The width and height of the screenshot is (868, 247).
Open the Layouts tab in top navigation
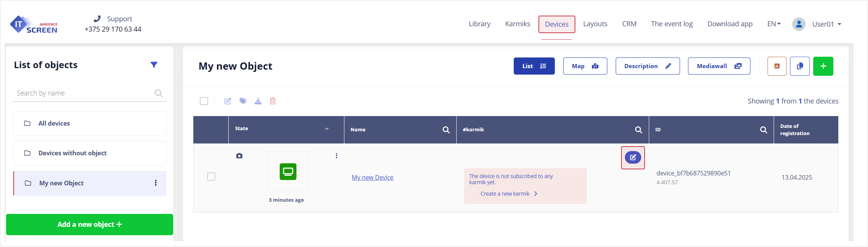click(x=595, y=24)
